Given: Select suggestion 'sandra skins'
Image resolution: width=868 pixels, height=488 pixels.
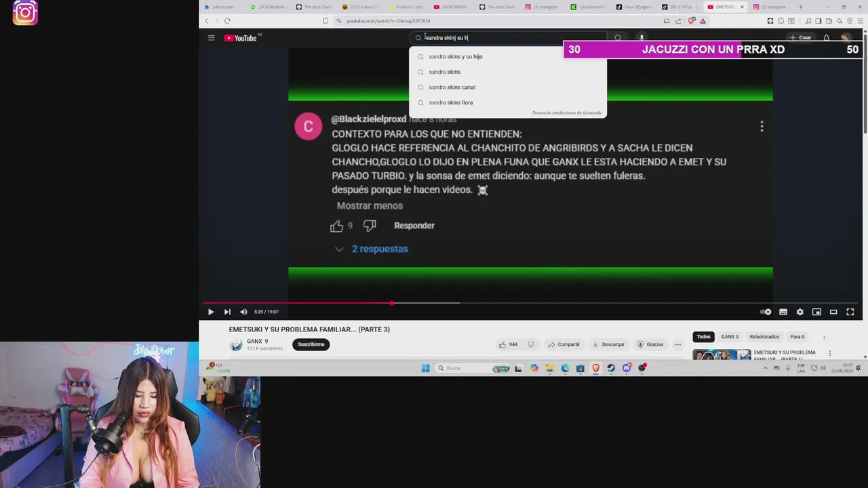Looking at the screenshot, I should coord(508,72).
